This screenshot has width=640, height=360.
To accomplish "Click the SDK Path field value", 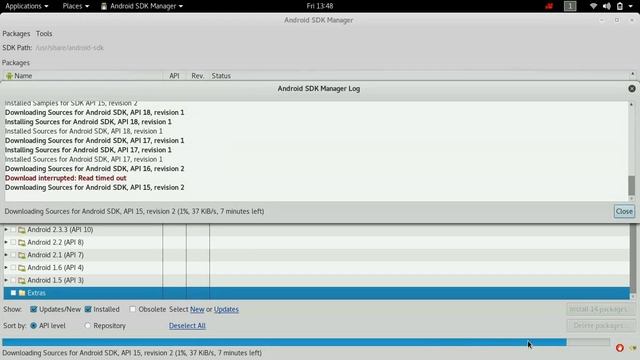I will pos(69,48).
